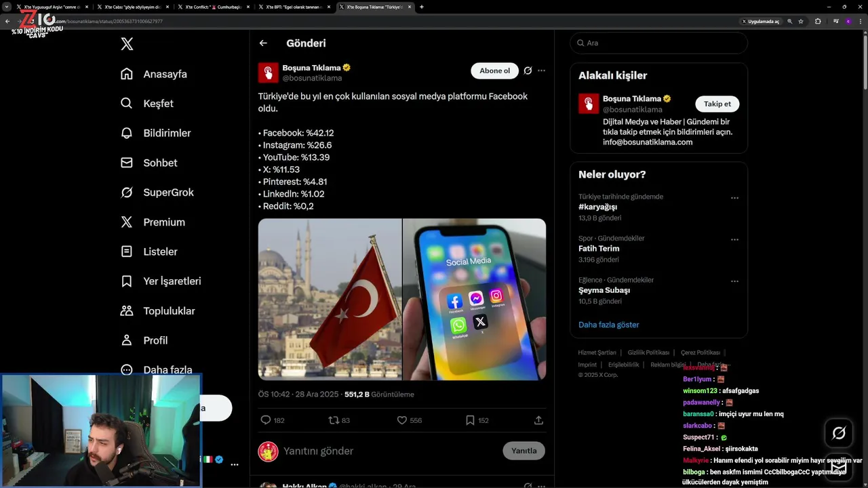Open Anasayfa home page
The image size is (868, 488).
pyautogui.click(x=154, y=74)
